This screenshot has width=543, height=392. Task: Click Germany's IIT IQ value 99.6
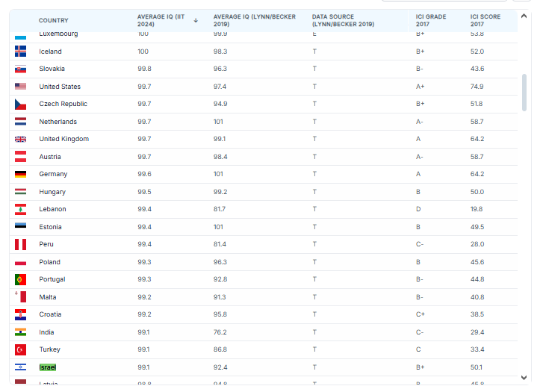144,174
